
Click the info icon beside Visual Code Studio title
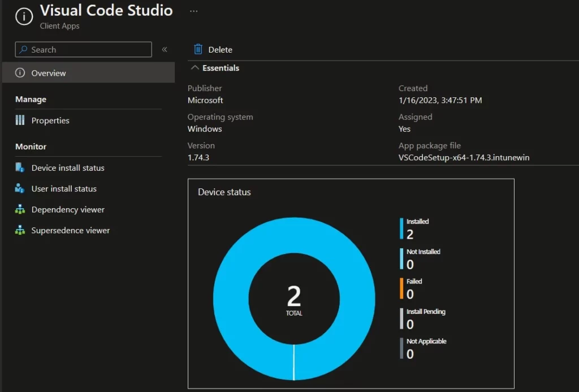click(x=24, y=16)
